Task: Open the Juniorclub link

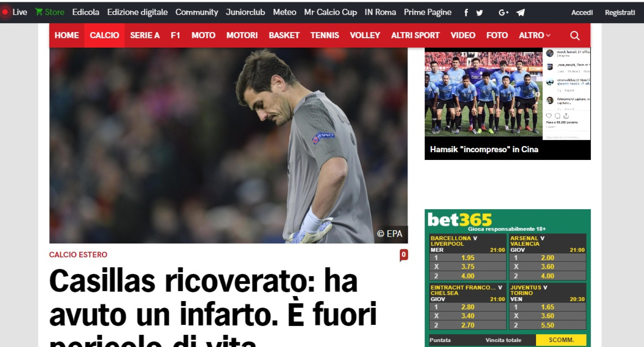Action: coord(245,12)
